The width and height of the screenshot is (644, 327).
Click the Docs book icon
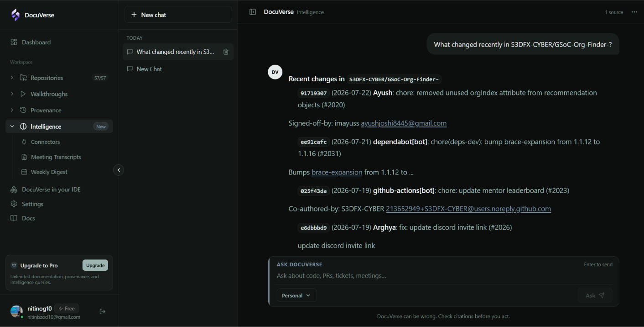[x=14, y=218]
